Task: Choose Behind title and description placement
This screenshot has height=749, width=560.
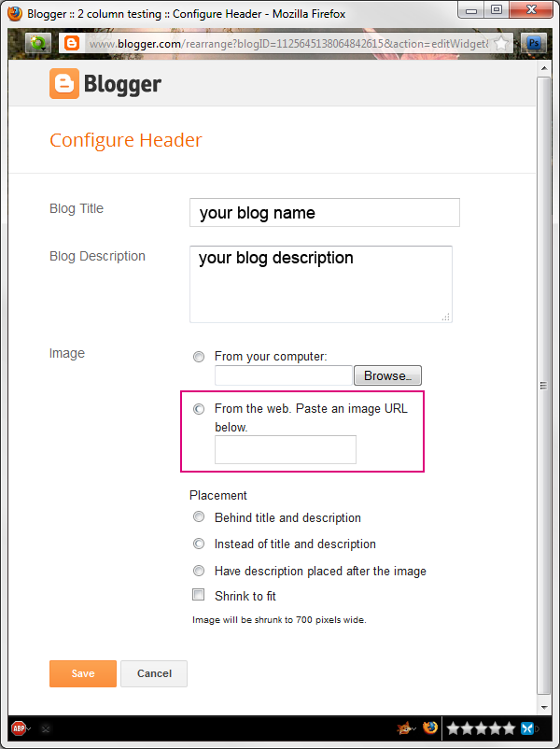Action: pyautogui.click(x=199, y=516)
